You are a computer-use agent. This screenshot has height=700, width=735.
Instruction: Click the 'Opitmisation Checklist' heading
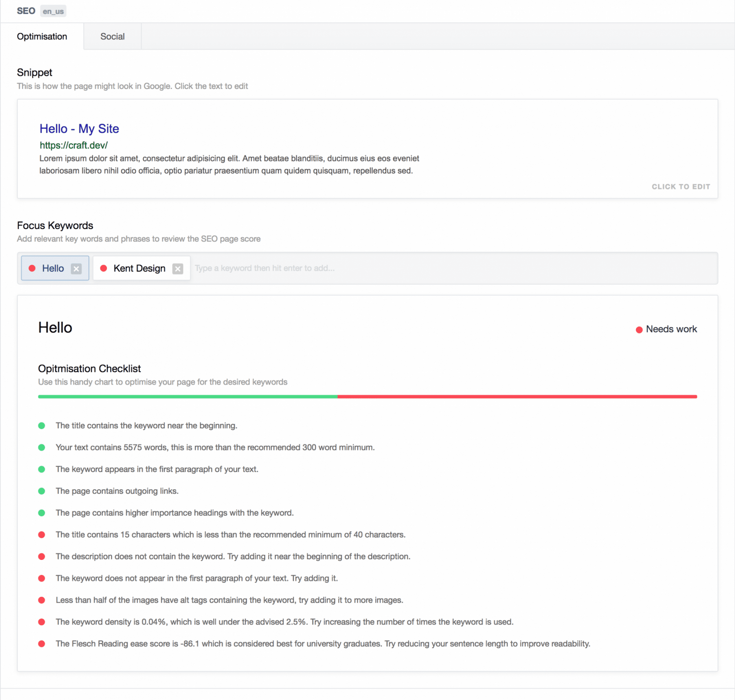point(90,369)
